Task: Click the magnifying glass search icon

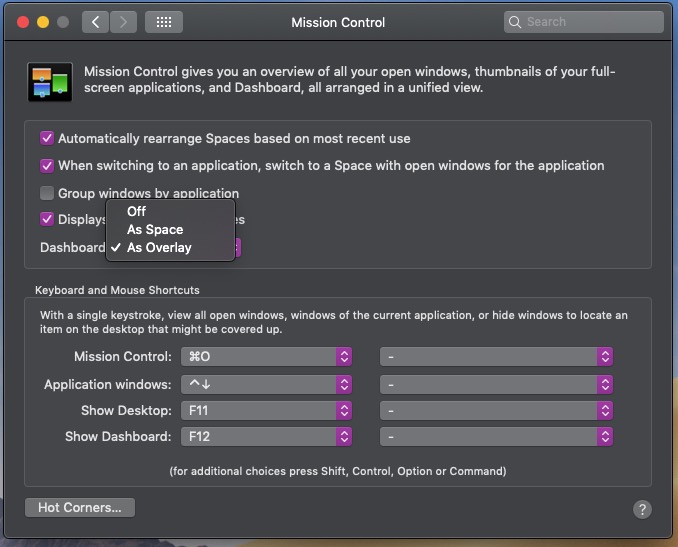Action: (x=515, y=22)
